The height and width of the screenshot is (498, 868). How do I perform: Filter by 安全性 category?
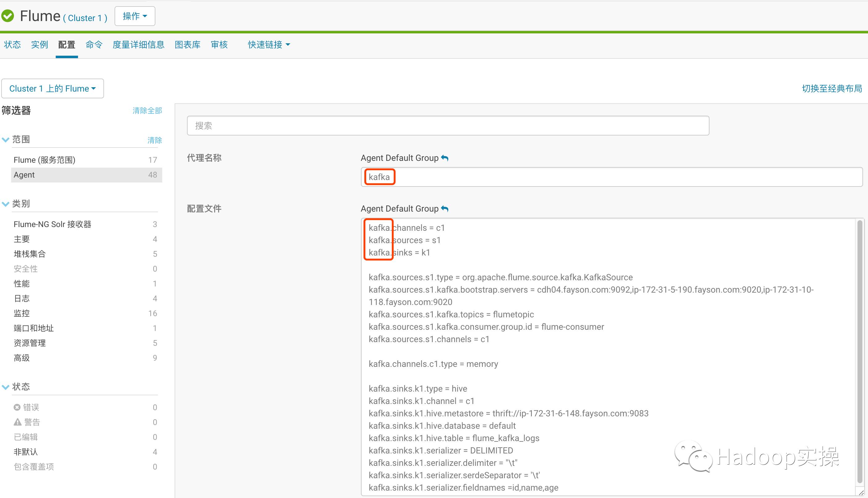click(x=87, y=269)
